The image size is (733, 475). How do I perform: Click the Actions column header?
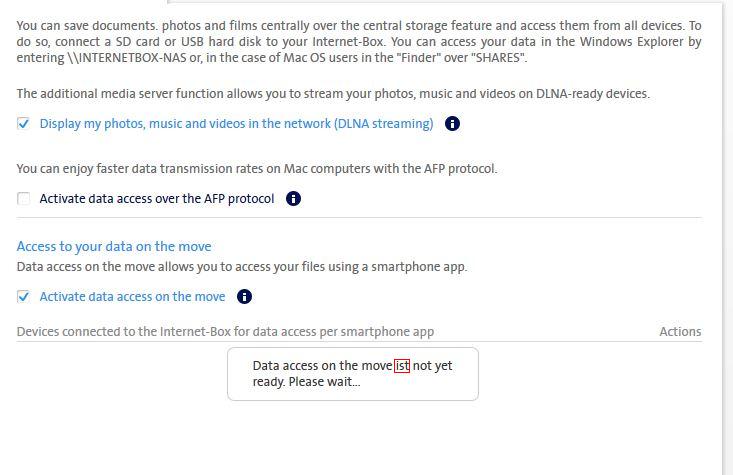click(x=680, y=332)
